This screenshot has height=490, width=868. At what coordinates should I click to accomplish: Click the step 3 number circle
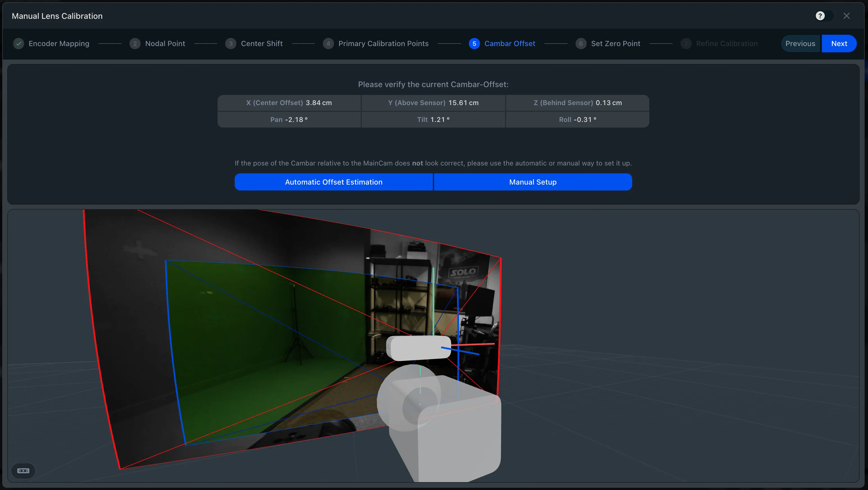230,44
